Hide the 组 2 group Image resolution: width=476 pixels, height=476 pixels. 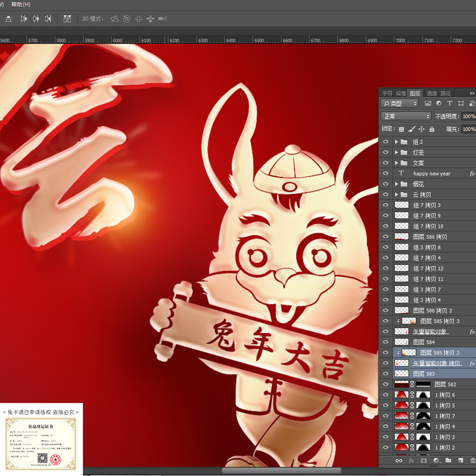tap(386, 142)
